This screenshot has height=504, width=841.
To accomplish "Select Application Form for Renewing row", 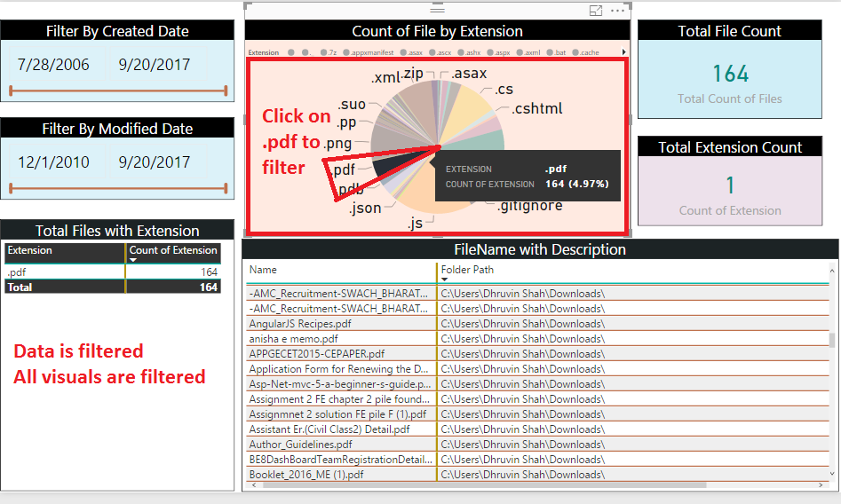I will [x=538, y=369].
